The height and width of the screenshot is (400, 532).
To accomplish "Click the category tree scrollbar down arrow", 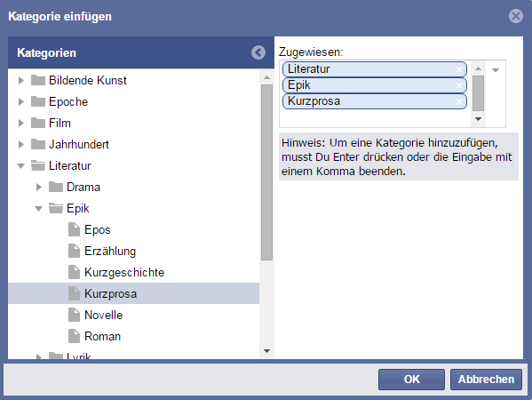I will point(267,351).
